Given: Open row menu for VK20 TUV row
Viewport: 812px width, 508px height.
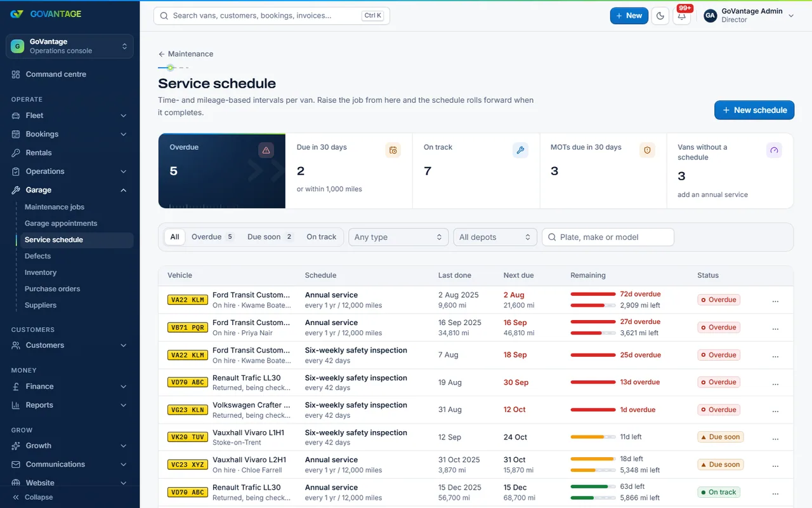Looking at the screenshot, I should pyautogui.click(x=775, y=438).
